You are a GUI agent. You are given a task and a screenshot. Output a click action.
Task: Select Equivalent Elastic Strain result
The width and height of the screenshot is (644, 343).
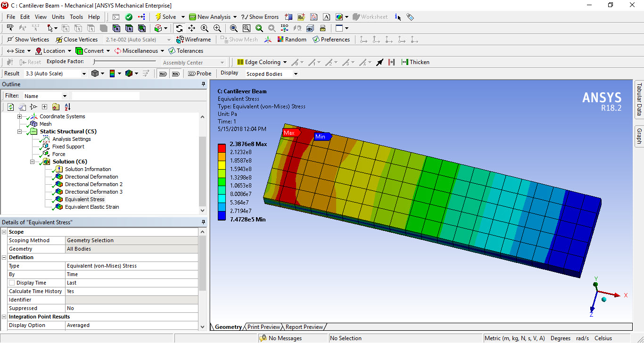(92, 207)
